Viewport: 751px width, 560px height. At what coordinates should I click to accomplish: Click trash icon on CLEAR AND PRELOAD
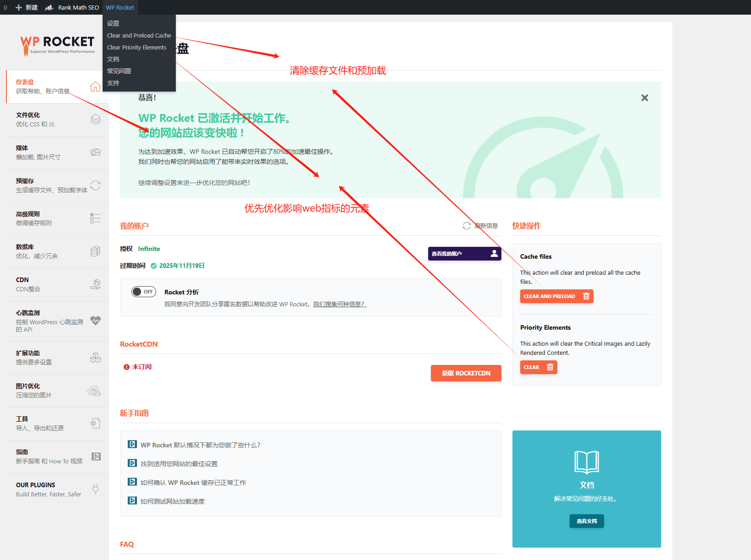click(x=586, y=296)
